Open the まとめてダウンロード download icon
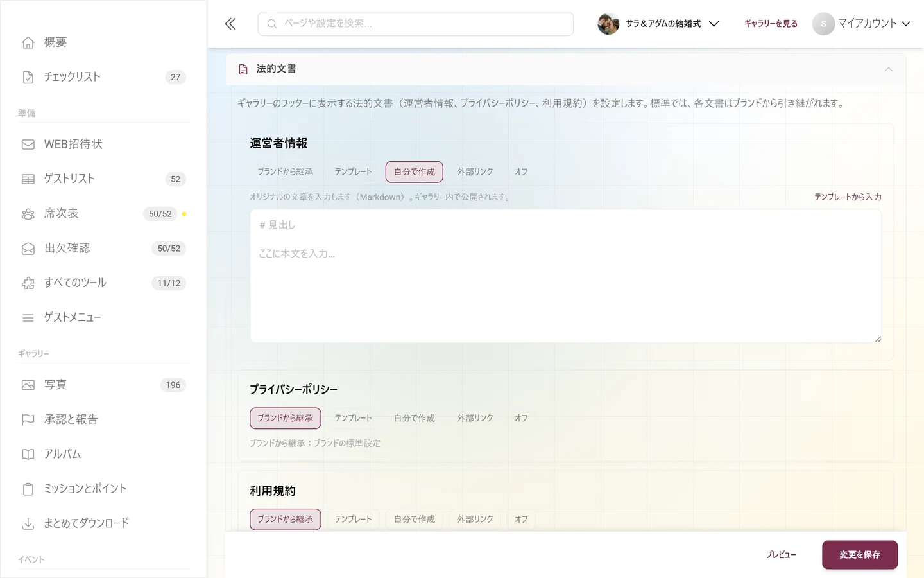This screenshot has height=578, width=924. click(28, 524)
